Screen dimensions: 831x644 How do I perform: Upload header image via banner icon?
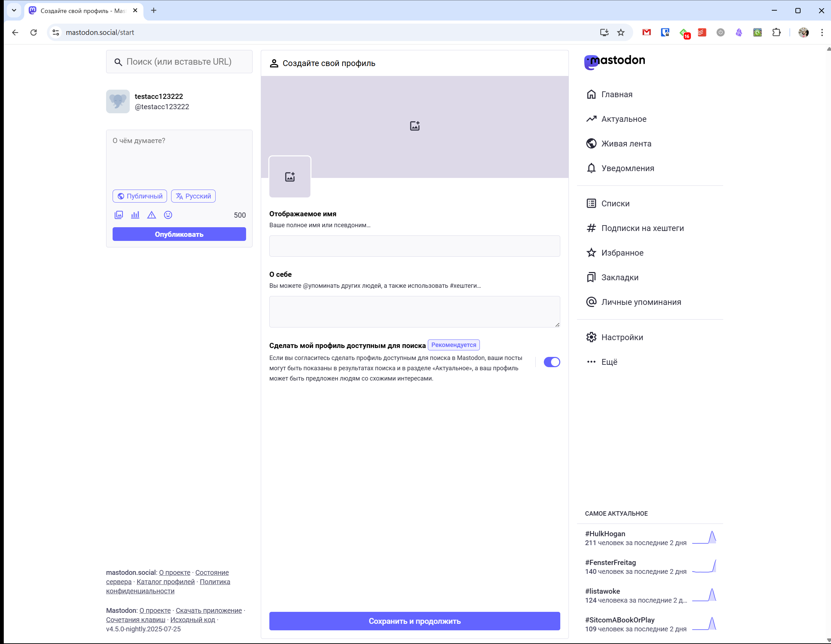coord(414,126)
